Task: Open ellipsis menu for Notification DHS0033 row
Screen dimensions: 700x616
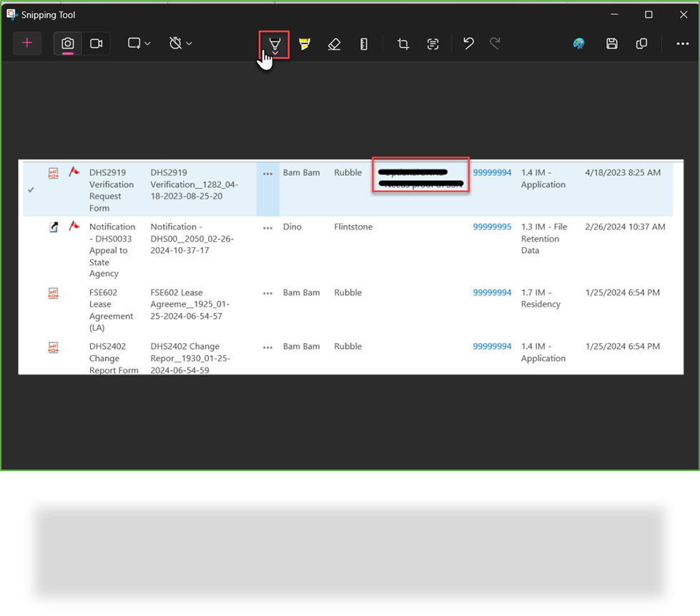Action: pyautogui.click(x=267, y=228)
